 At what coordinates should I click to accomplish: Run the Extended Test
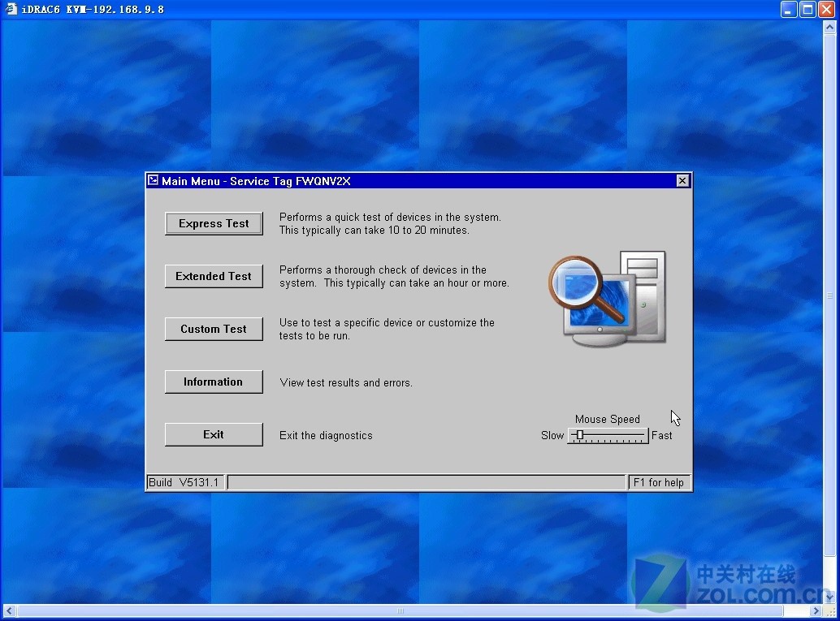[x=214, y=277]
